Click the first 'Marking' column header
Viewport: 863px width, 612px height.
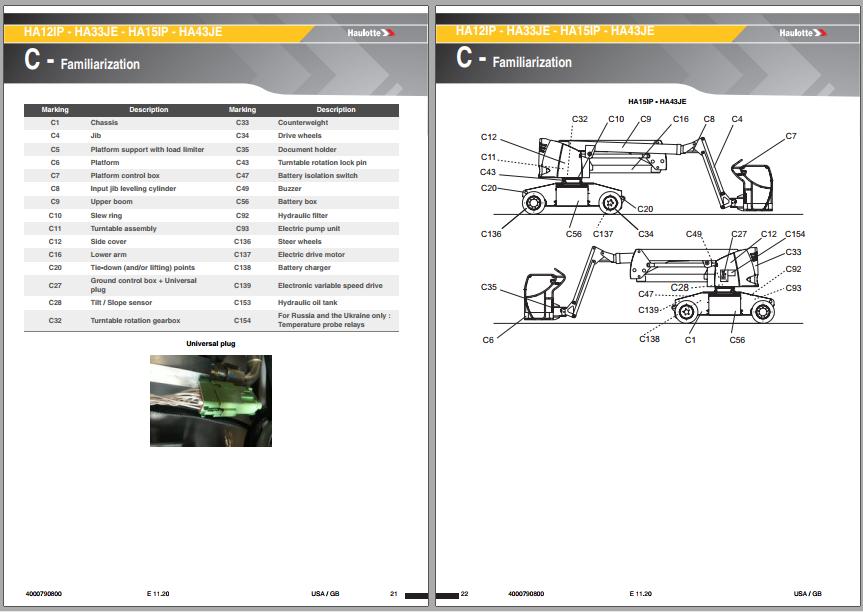(x=55, y=110)
